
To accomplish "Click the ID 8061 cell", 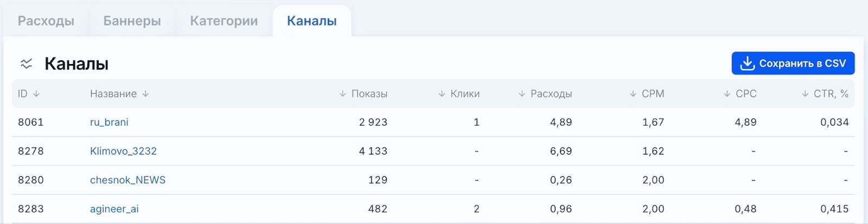I will tap(31, 122).
